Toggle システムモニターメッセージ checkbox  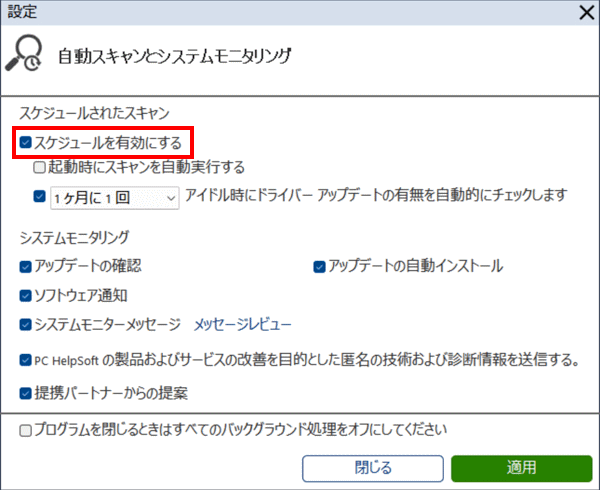coord(26,325)
